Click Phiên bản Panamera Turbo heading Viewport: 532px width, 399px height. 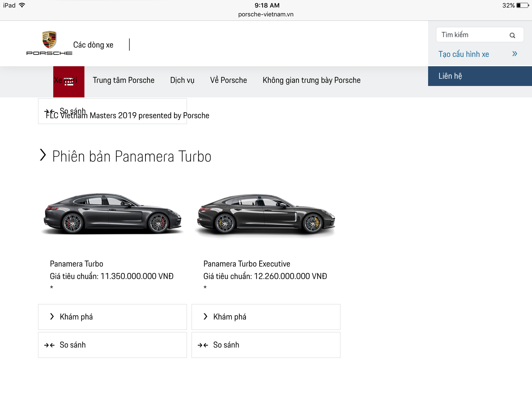click(132, 156)
